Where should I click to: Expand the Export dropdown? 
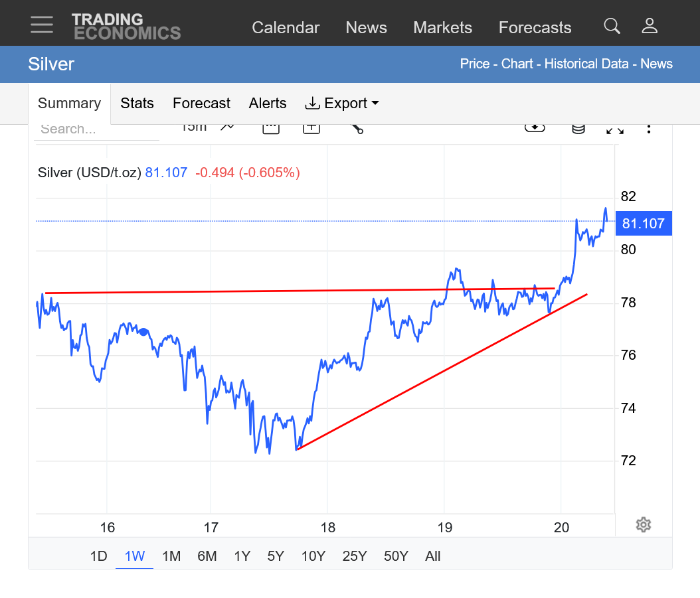[x=341, y=104]
